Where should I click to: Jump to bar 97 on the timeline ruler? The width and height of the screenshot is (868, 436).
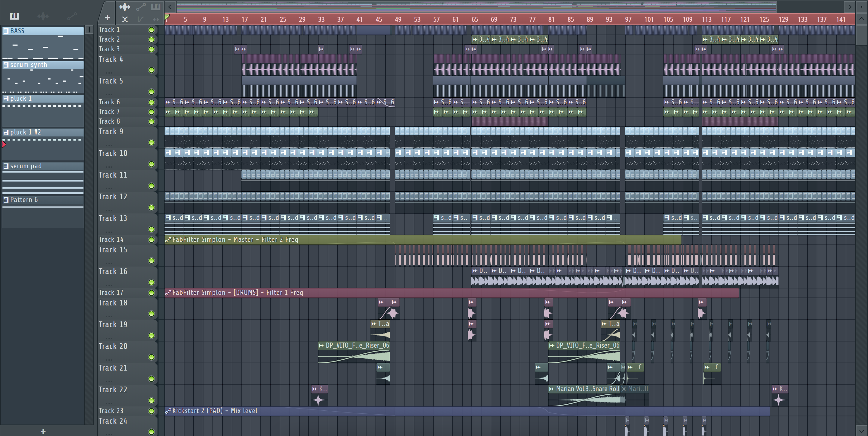pyautogui.click(x=628, y=20)
